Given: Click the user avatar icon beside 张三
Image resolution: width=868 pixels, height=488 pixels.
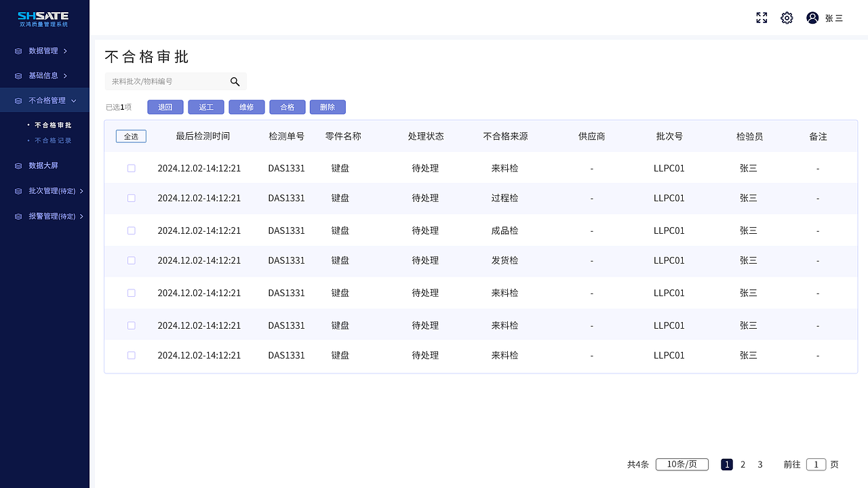Looking at the screenshot, I should (x=812, y=18).
